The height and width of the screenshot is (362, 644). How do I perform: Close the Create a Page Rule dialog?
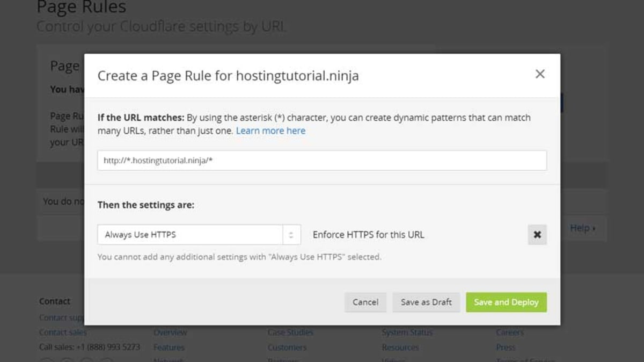(540, 74)
